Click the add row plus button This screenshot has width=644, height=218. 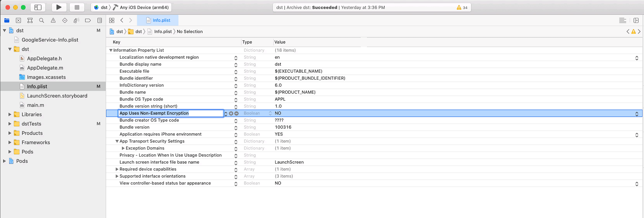[231, 113]
